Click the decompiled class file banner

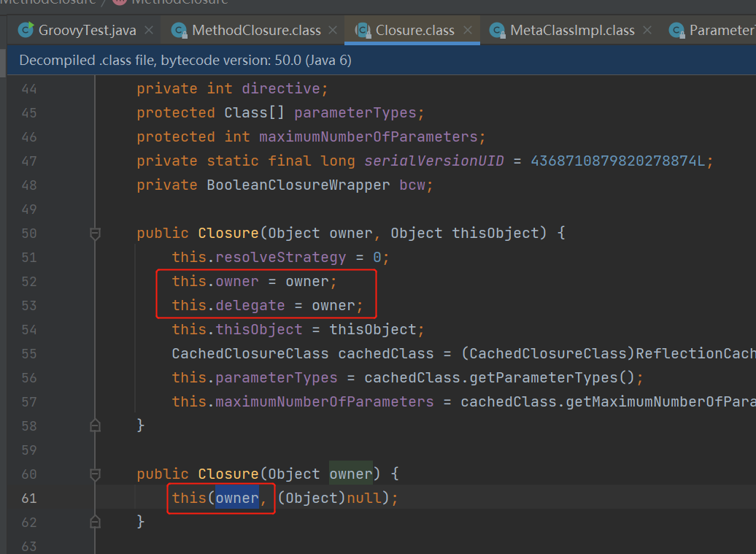tap(382, 61)
